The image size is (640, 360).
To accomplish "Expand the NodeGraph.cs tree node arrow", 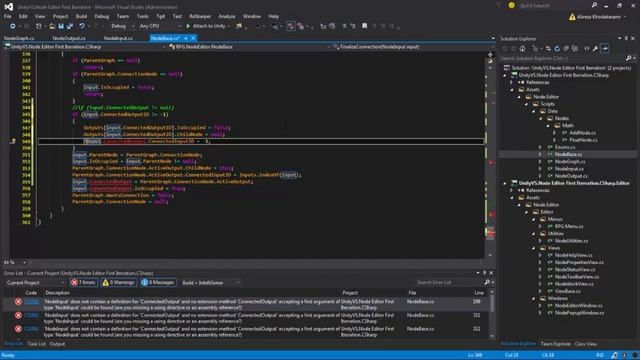I will pos(540,162).
